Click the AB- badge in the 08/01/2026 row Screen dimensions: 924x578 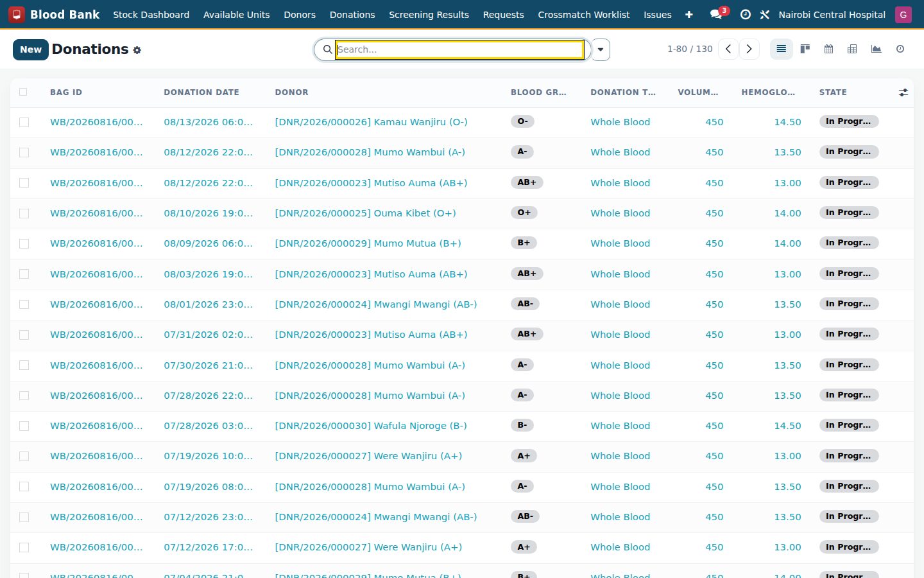tap(525, 304)
